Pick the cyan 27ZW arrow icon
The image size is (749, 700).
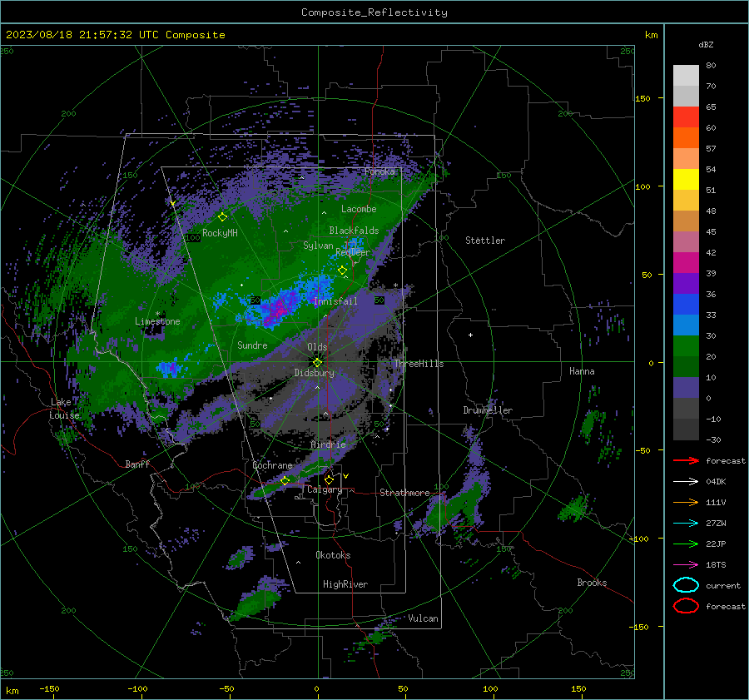click(686, 524)
